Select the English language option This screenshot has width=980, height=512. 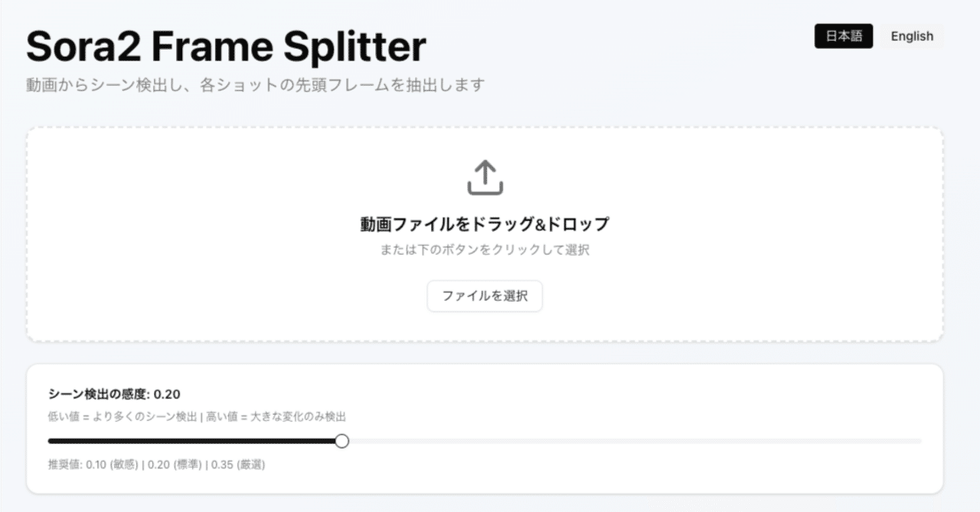pyautogui.click(x=910, y=36)
